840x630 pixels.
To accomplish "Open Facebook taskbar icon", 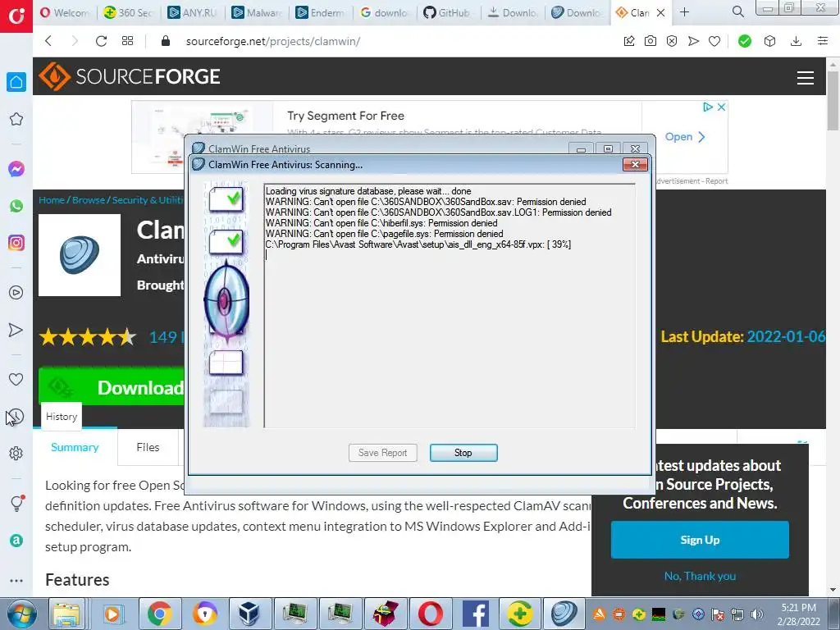I will tap(476, 614).
